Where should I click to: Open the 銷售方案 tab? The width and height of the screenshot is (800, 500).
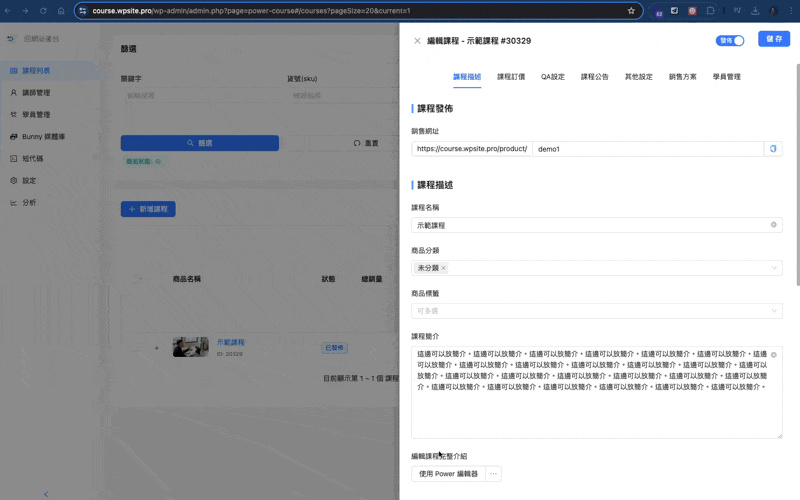click(683, 76)
